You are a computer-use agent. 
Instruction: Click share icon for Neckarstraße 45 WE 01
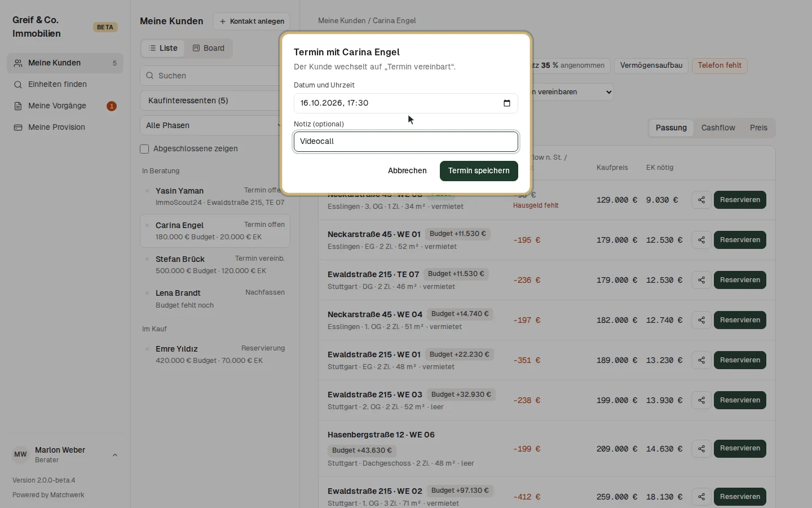pos(701,240)
